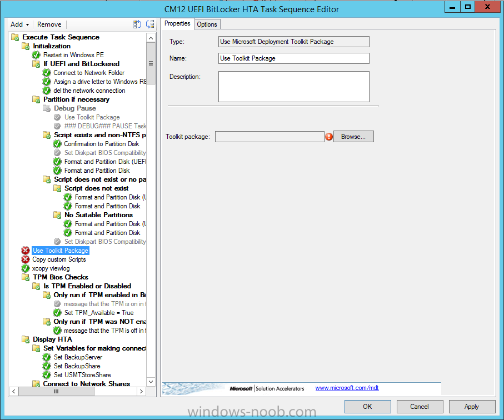Open the www.microsoft.com/mdt link
504x420 pixels.
347,388
